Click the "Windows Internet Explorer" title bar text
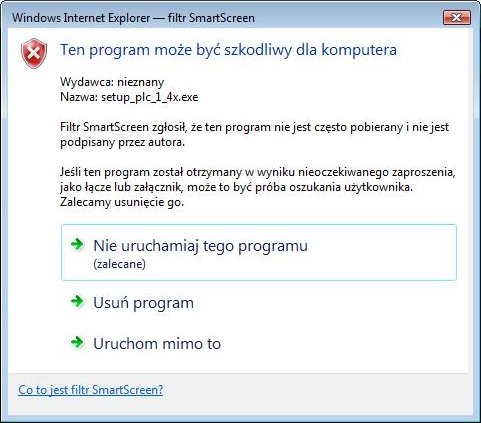Screen dimensions: 481x423 point(81,18)
